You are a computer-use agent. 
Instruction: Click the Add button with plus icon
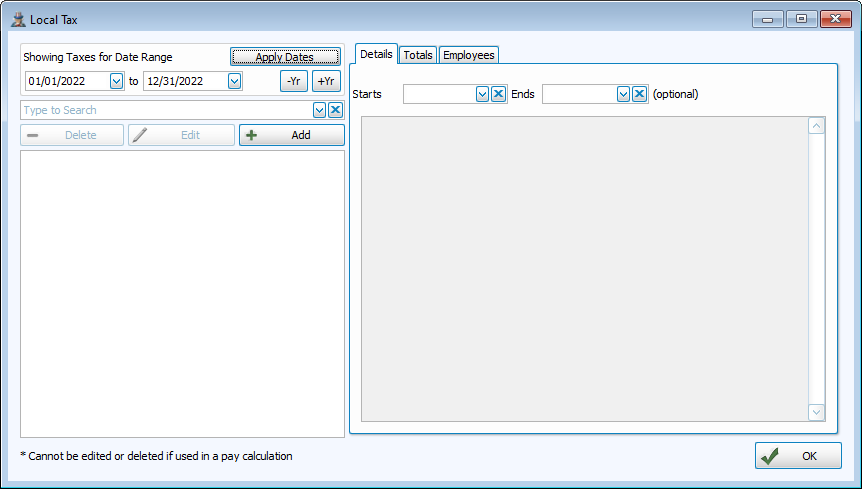tap(291, 135)
